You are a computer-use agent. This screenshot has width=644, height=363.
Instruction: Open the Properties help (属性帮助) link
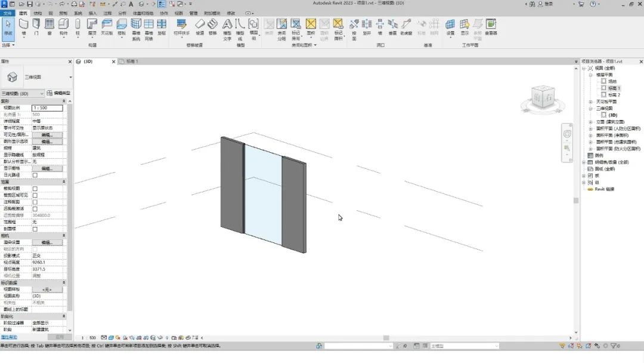9,337
